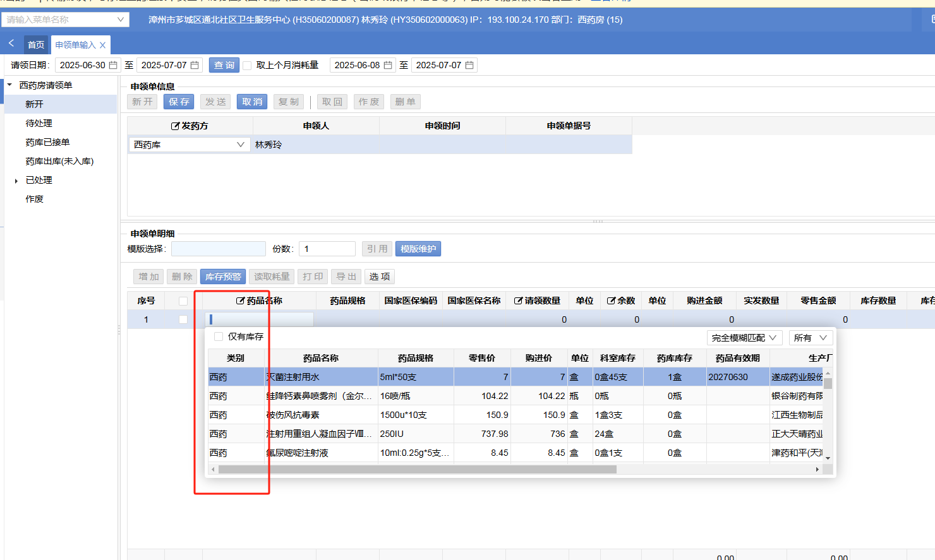Check the 仅有库存 option
The image size is (935, 560).
point(219,337)
